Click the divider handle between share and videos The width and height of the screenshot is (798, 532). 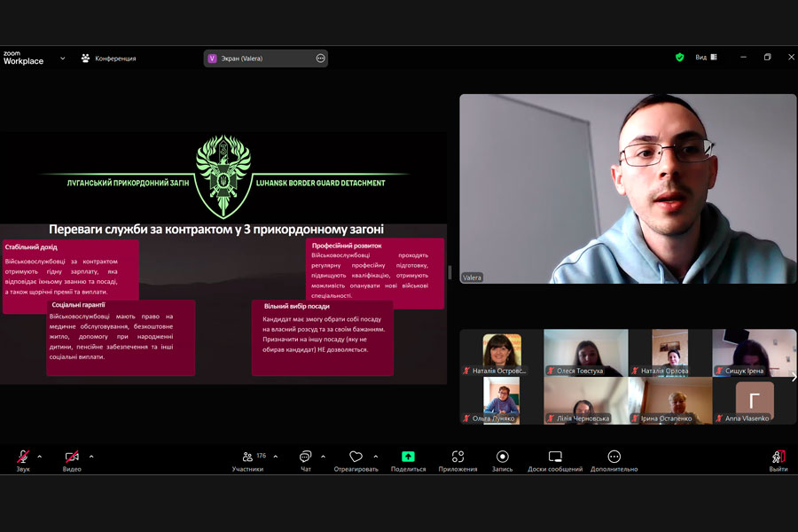coord(450,272)
